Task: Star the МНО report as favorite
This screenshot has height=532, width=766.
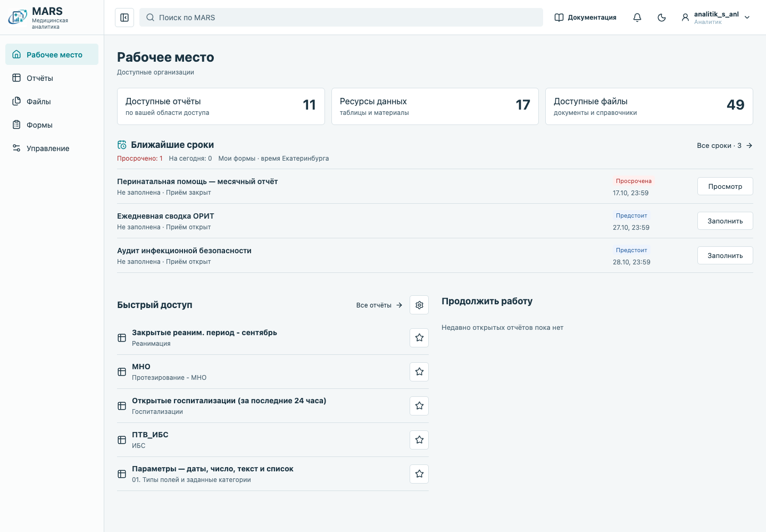Action: pyautogui.click(x=419, y=372)
